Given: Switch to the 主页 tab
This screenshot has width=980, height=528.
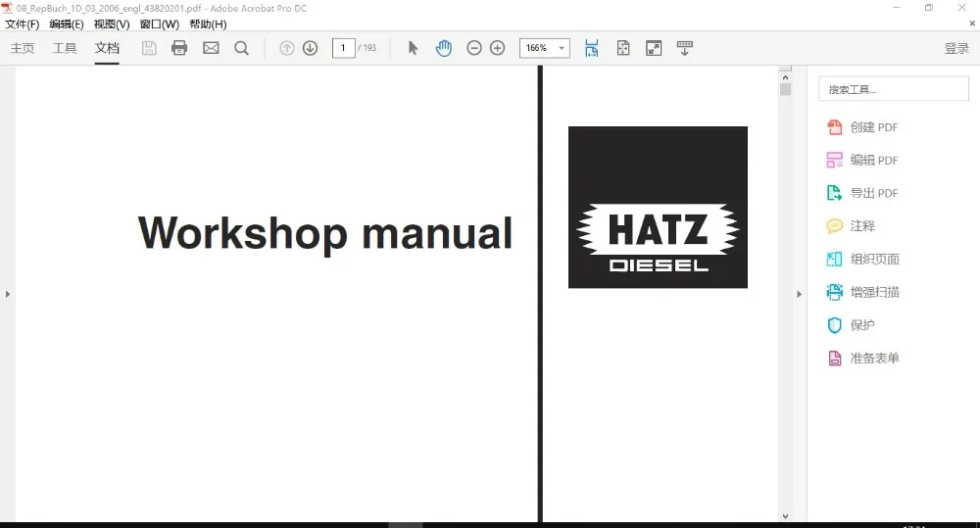Looking at the screenshot, I should coord(22,48).
